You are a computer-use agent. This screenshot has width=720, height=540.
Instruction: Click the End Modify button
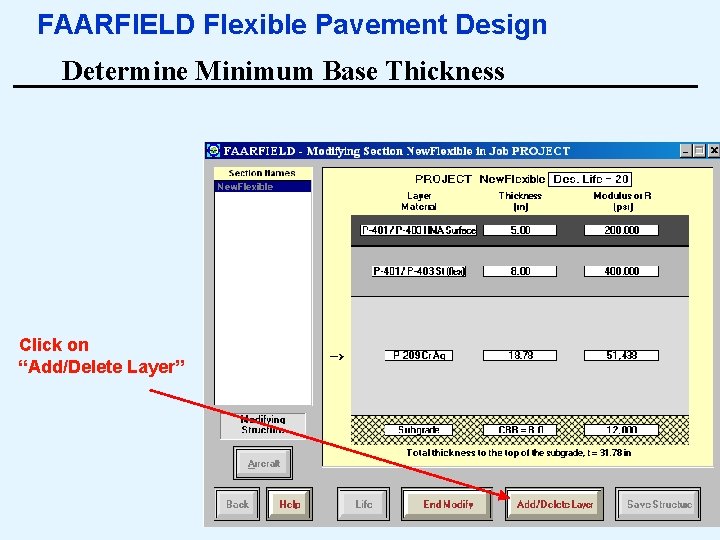point(447,504)
